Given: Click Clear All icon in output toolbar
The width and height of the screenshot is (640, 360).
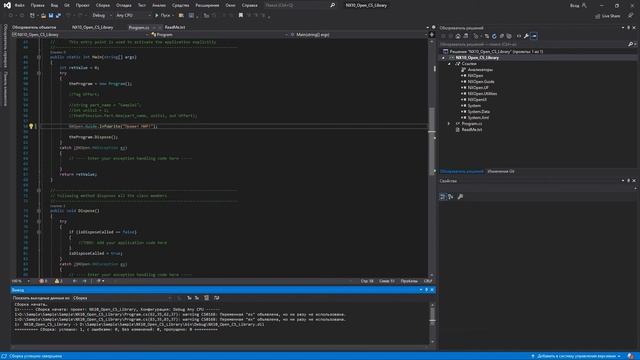Looking at the screenshot, I should tap(207, 298).
